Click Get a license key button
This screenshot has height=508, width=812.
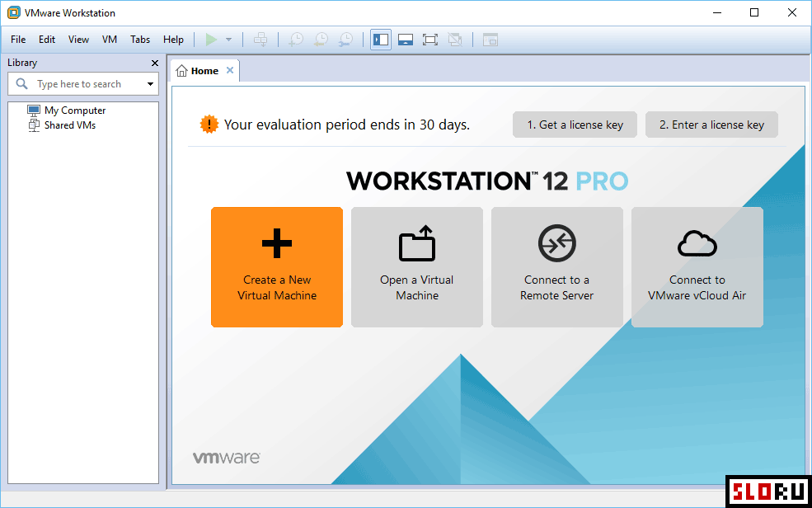[575, 125]
